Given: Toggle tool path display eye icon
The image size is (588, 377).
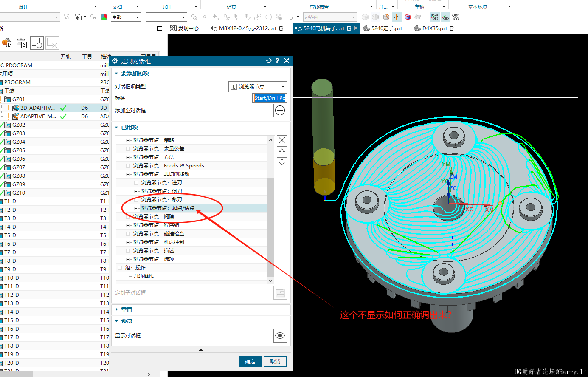Looking at the screenshot, I should pyautogui.click(x=445, y=17).
